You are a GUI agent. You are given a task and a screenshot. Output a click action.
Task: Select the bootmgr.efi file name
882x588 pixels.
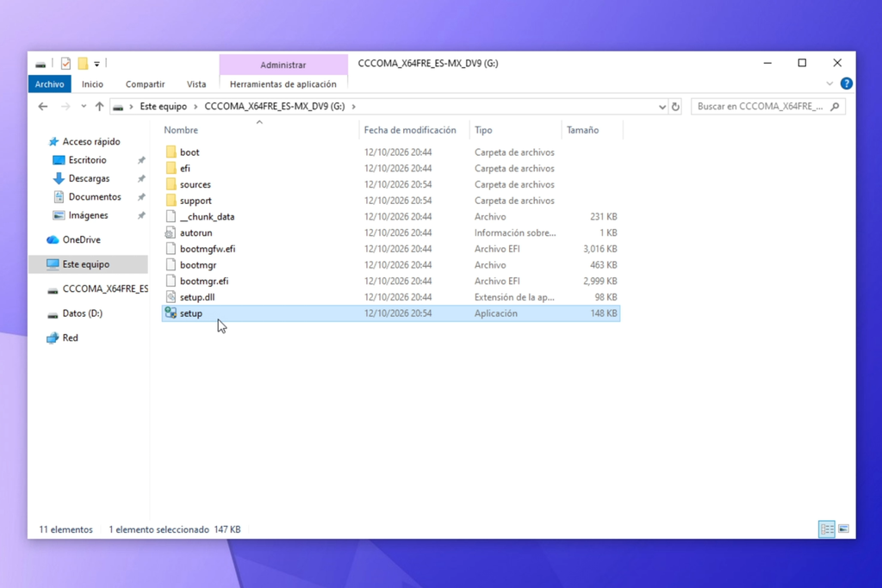pyautogui.click(x=204, y=281)
